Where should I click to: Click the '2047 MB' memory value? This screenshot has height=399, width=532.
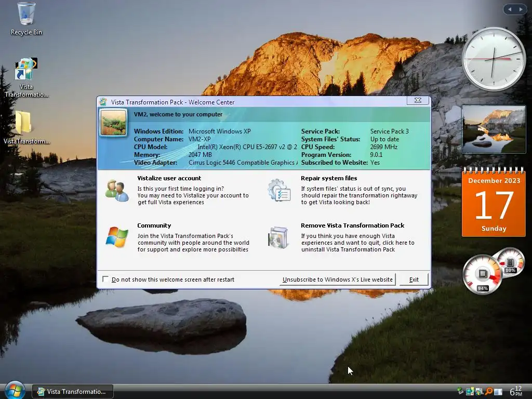[x=200, y=155]
